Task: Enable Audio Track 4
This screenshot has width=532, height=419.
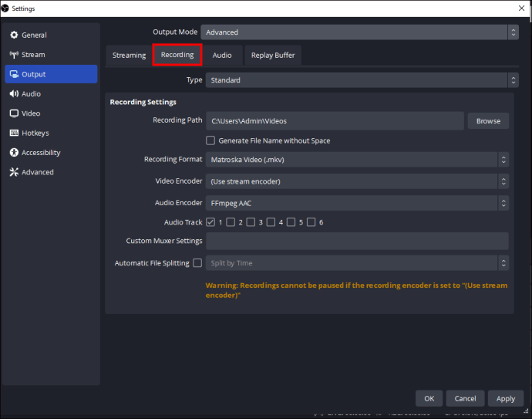Action: tap(271, 222)
